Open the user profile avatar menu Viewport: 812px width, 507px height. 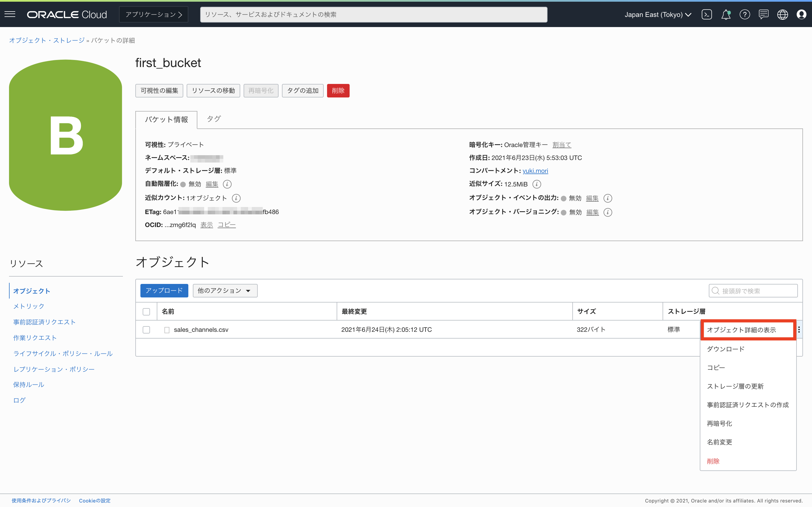(x=801, y=14)
